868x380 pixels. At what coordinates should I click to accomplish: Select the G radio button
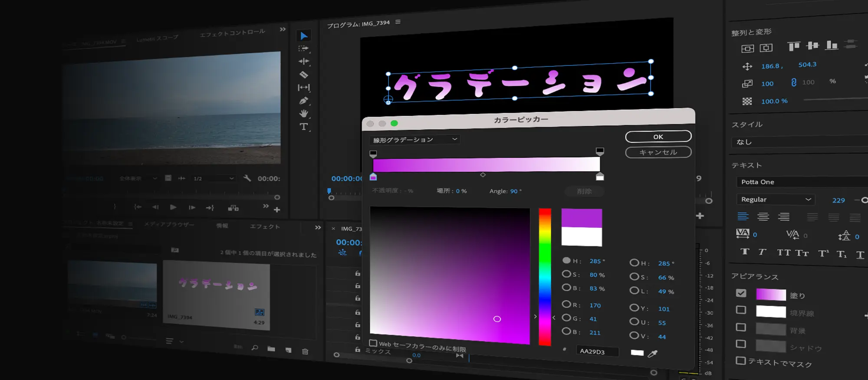(x=566, y=318)
